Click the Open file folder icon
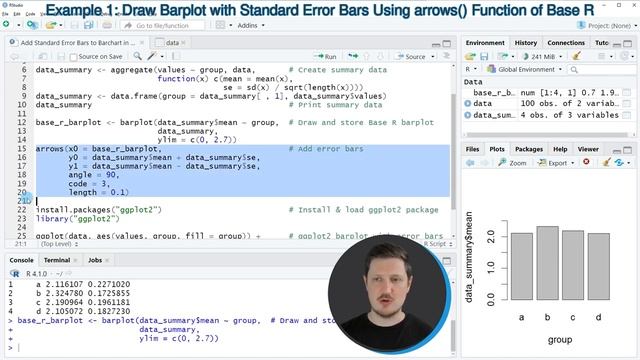 pyautogui.click(x=51, y=25)
